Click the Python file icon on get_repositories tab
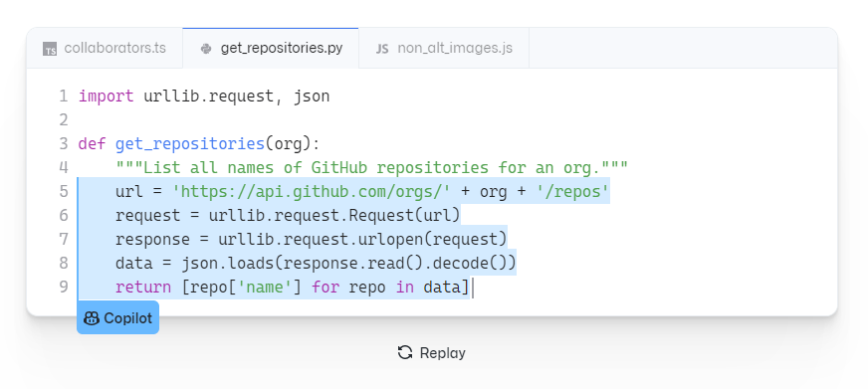The height and width of the screenshot is (389, 868). (x=206, y=49)
